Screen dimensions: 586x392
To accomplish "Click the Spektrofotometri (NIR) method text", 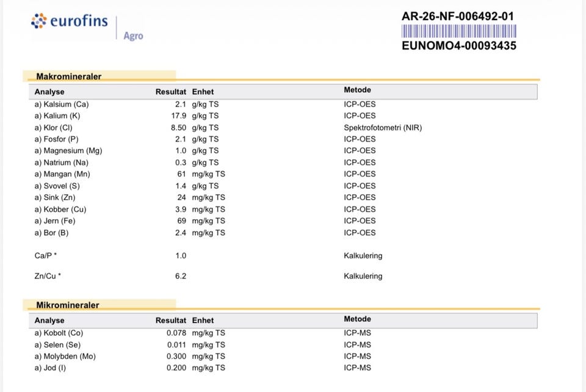I will (383, 128).
